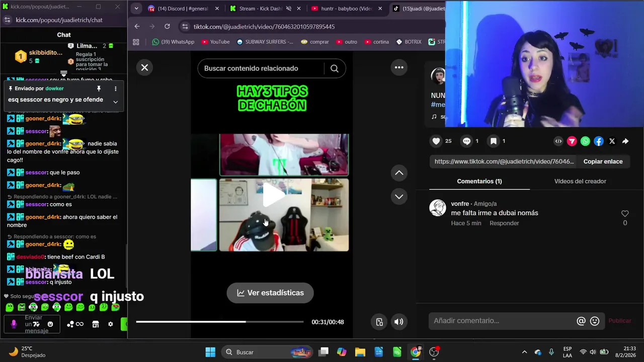The width and height of the screenshot is (644, 362).
Task: Like the TikTok video with heart icon
Action: (x=436, y=141)
